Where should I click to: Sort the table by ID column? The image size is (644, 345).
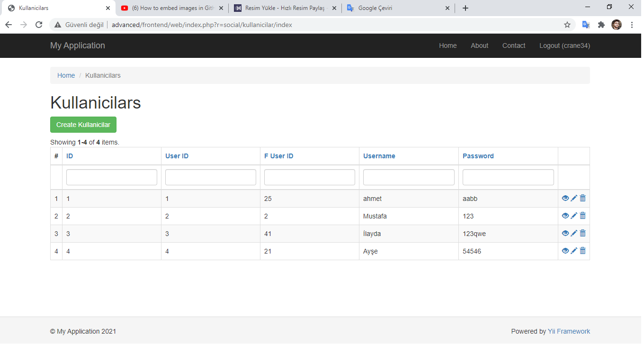point(70,156)
